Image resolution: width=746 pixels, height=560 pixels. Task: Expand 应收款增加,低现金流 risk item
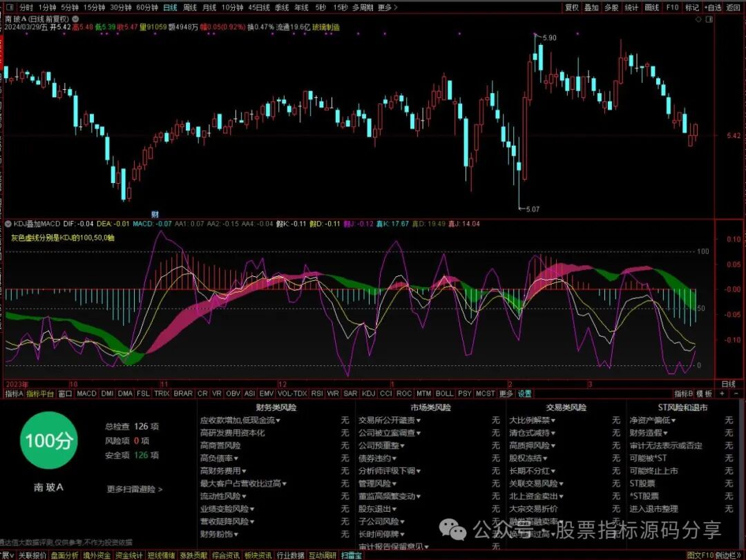[240, 420]
